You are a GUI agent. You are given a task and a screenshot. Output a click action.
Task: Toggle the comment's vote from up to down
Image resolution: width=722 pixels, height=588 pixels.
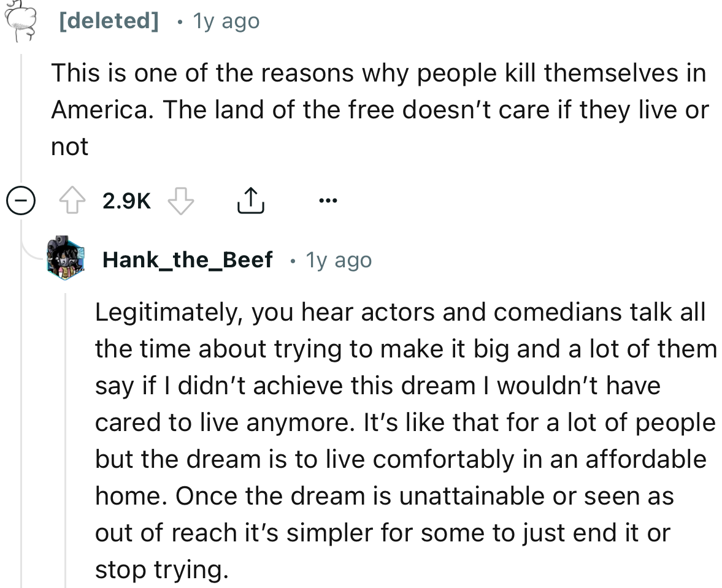coord(182,199)
